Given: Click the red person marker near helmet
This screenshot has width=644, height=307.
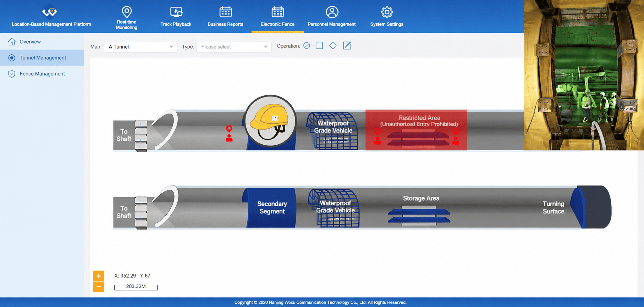Looking at the screenshot, I should tap(229, 134).
